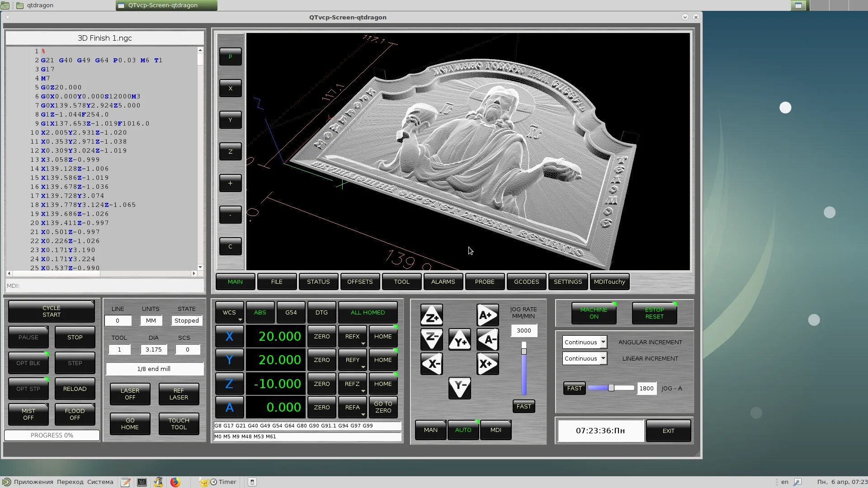The height and width of the screenshot is (488, 868).
Task: Click the PROGRESS 0% bar
Action: pyautogui.click(x=52, y=436)
